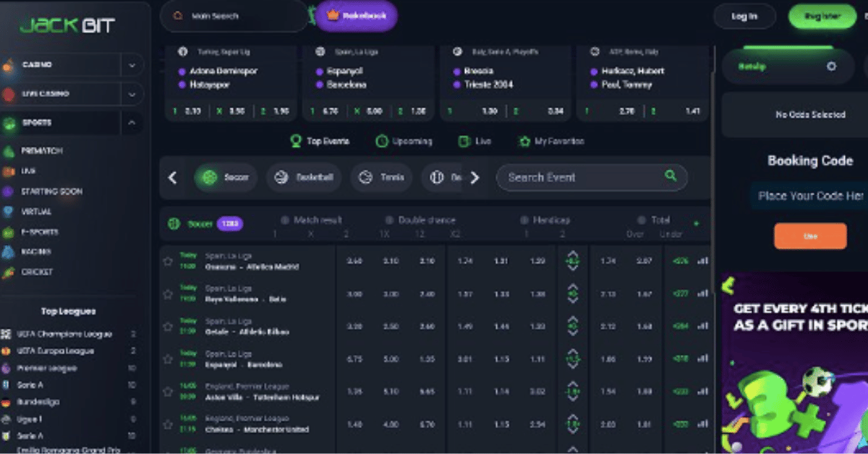Viewport: 868px width, 454px height.
Task: Show more sports with right arrow
Action: point(475,178)
